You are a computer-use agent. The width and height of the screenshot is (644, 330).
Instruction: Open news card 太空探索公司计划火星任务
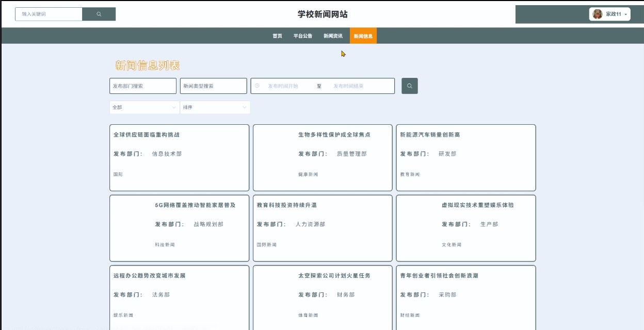tap(323, 298)
